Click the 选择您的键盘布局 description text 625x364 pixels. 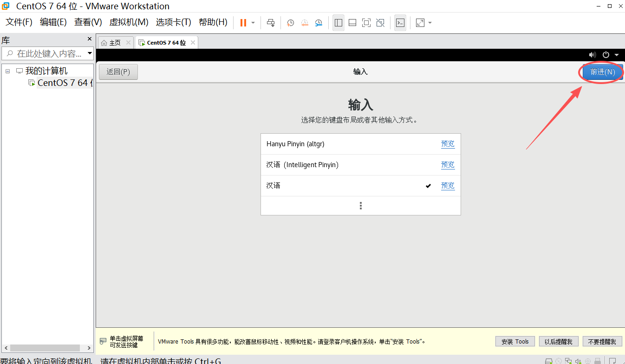359,120
